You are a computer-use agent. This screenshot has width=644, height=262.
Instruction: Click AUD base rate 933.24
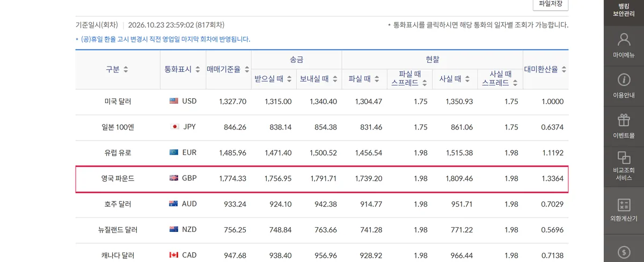[x=235, y=205]
